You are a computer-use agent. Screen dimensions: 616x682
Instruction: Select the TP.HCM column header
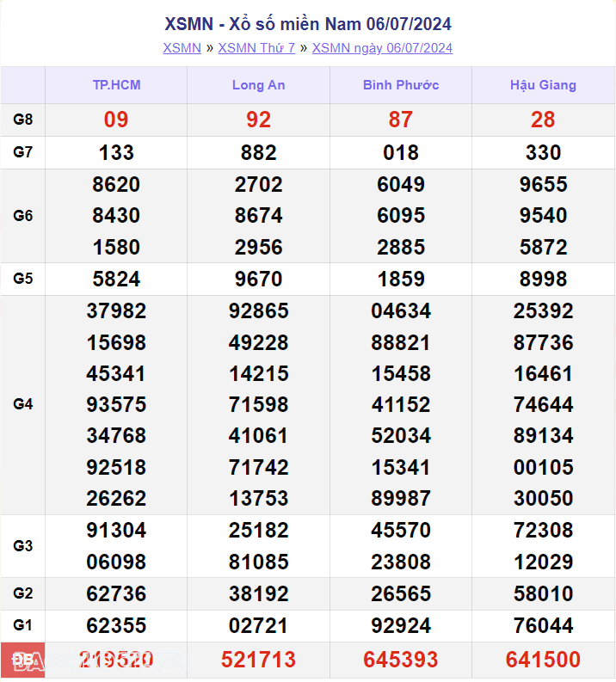[x=116, y=85]
